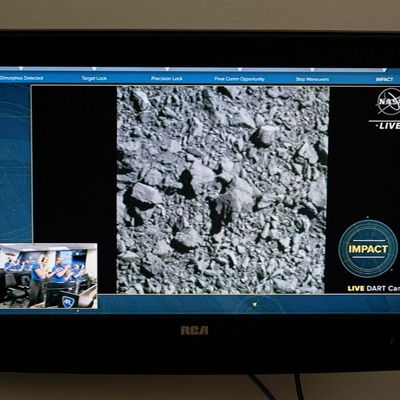Select the Precision Lock milestone label
The image size is (400, 400).
pos(167,79)
